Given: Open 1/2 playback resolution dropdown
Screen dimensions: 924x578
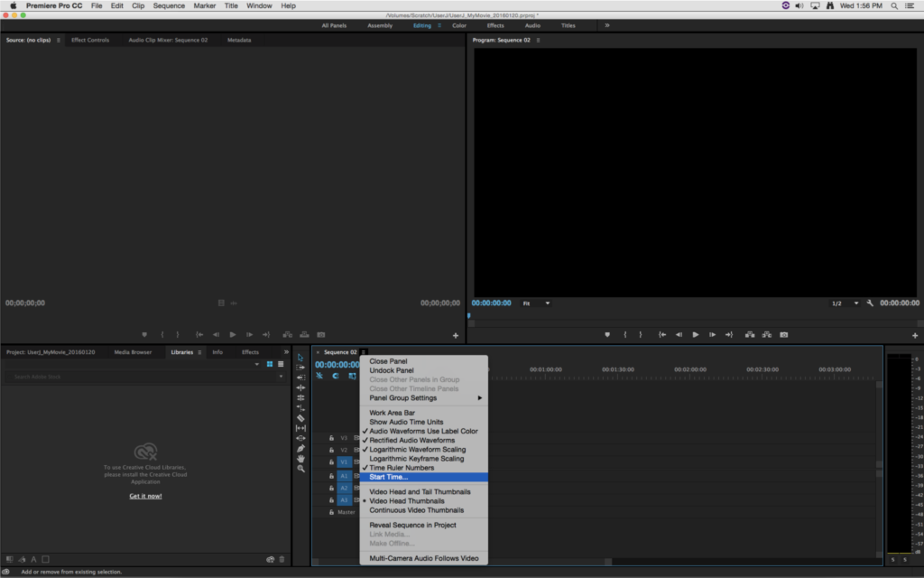Looking at the screenshot, I should [845, 303].
